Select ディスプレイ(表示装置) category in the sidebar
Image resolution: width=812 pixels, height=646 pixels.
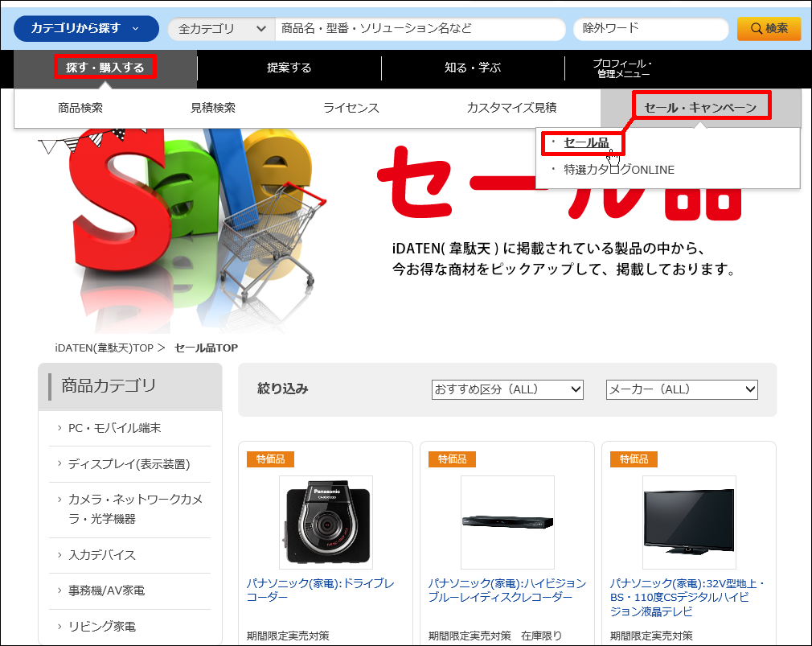click(129, 464)
